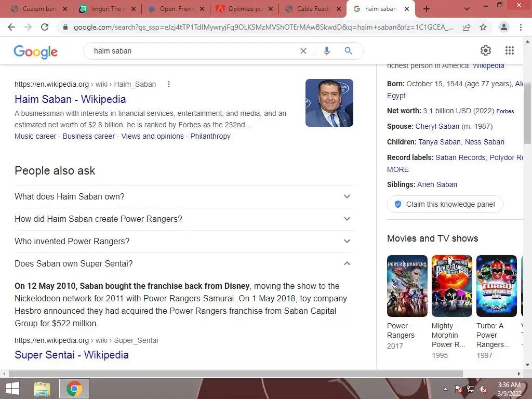
Task: Click the flag notification tray icon
Action: 458,389
